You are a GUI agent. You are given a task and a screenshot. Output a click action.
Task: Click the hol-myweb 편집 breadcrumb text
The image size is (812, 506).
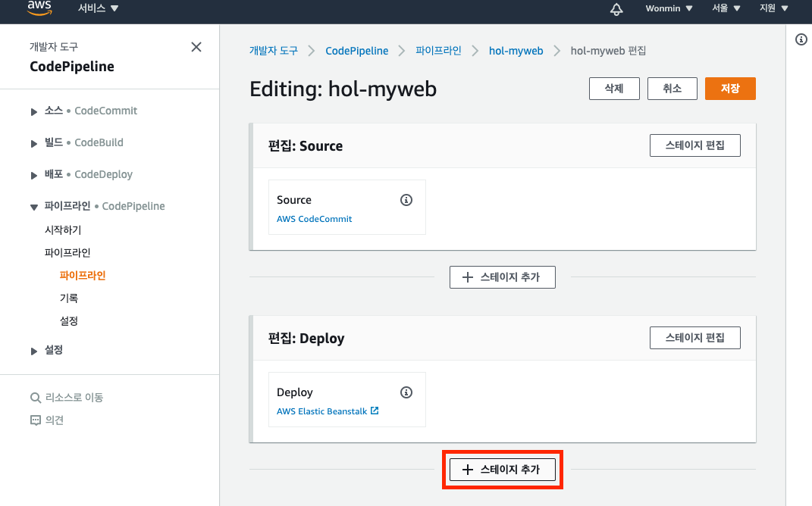[608, 51]
